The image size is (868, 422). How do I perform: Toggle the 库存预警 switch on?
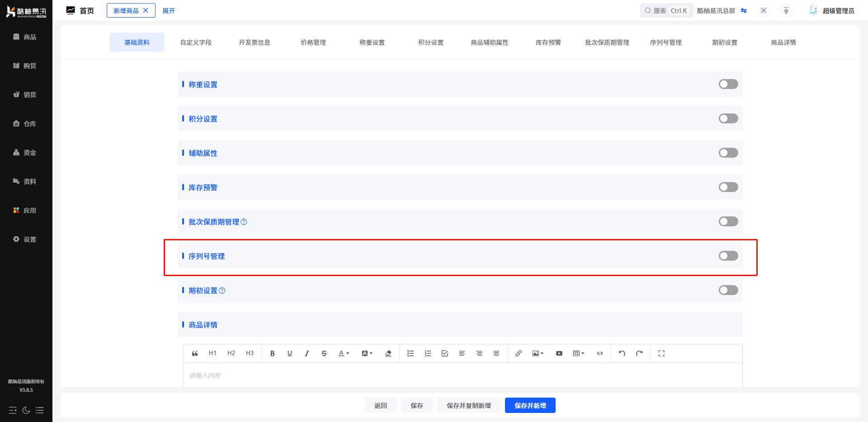(728, 187)
